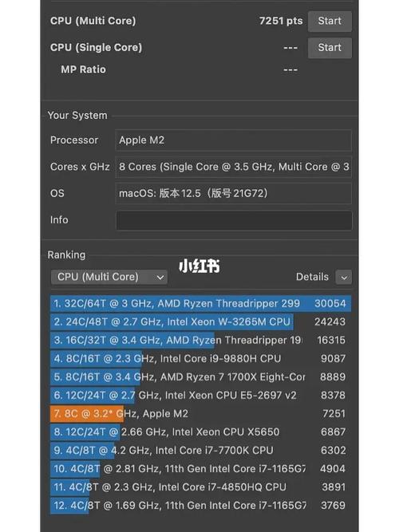Select the AMD Ryzen Threadripper 299 ranking row
This screenshot has height=532, width=399.
click(200, 303)
